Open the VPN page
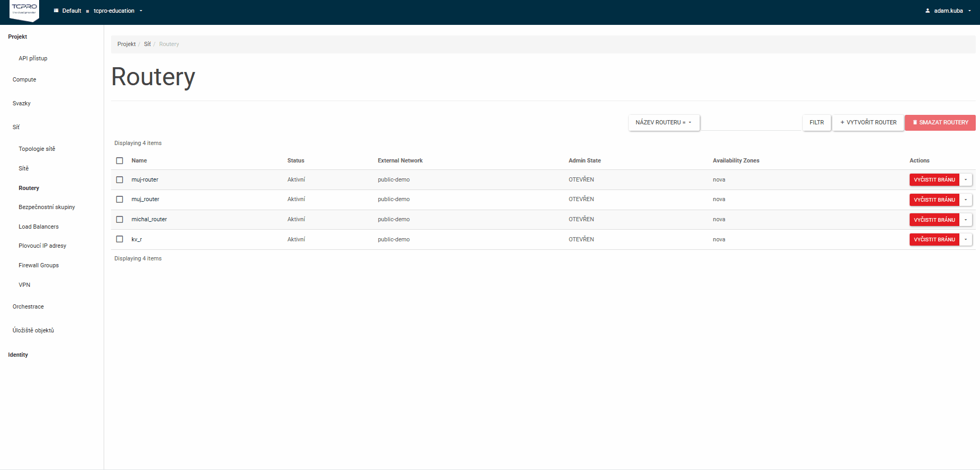980x470 pixels. (24, 285)
